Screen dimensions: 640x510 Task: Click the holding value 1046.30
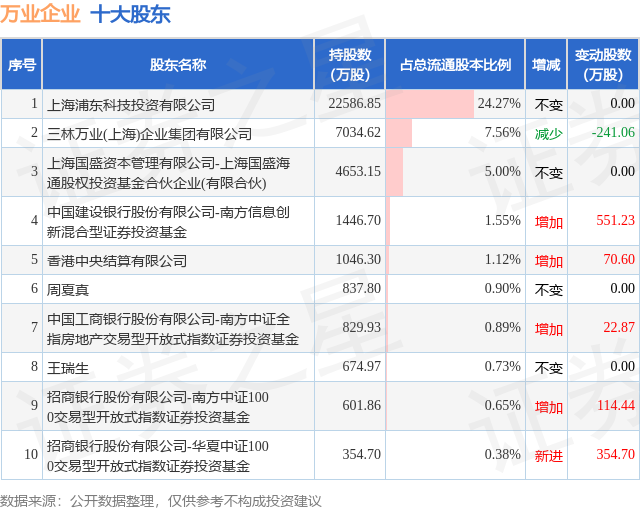coord(358,259)
